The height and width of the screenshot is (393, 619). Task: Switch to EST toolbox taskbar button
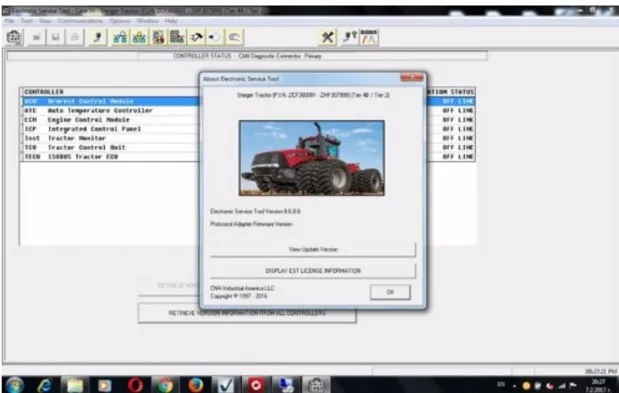[x=316, y=385]
